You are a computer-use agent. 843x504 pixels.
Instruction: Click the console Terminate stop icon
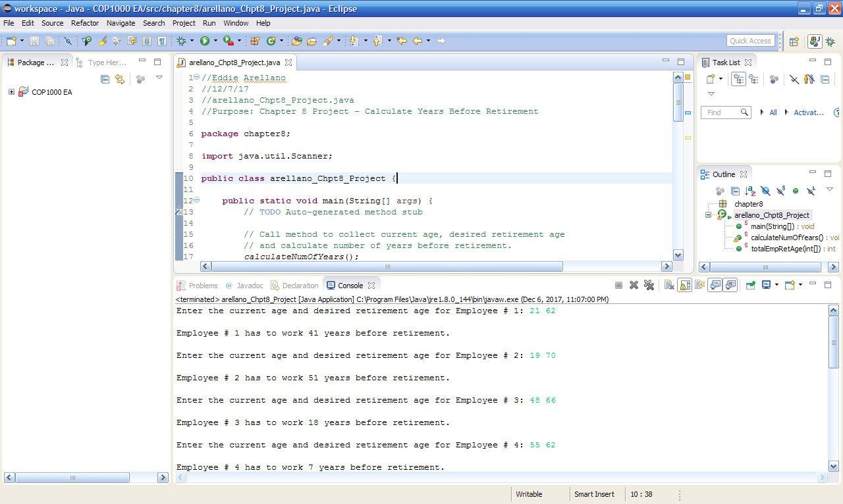(619, 285)
